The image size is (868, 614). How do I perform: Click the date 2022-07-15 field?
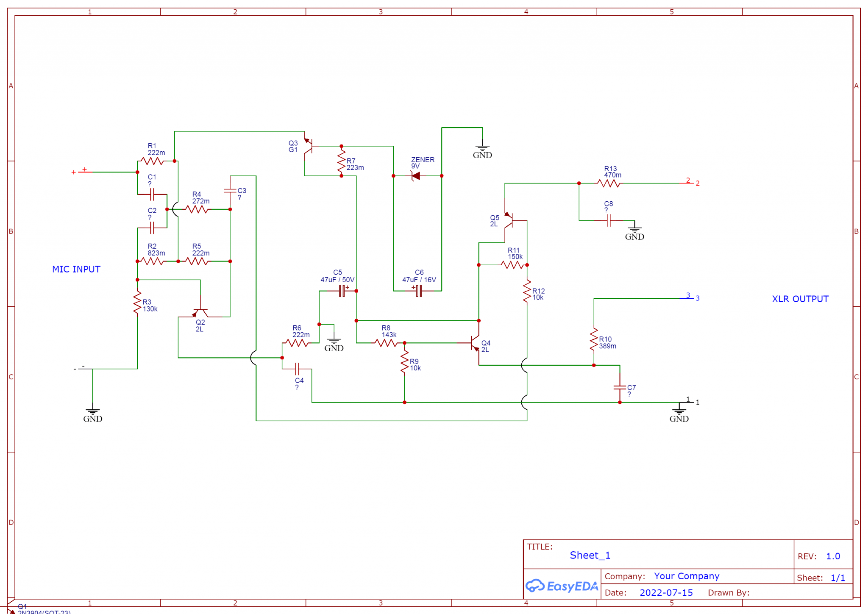point(666,592)
